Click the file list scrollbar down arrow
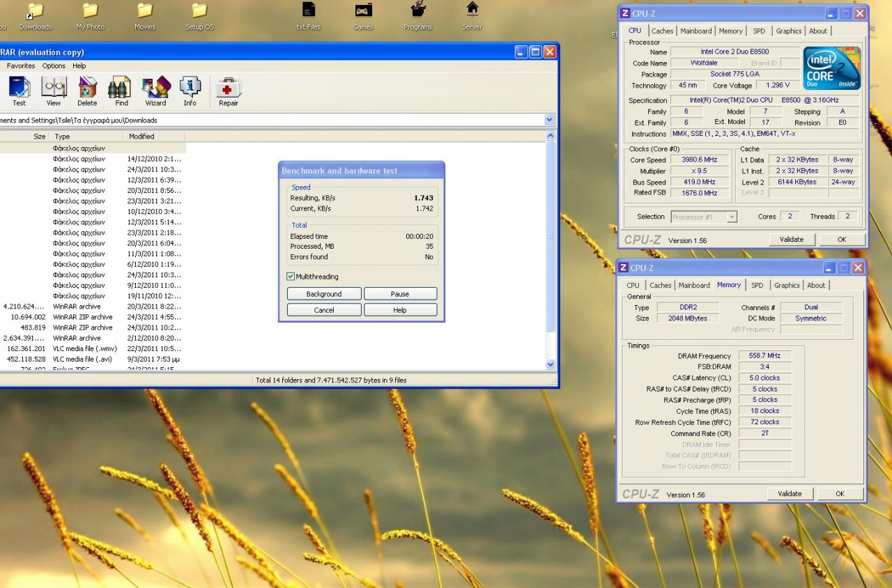Screen dimensions: 892x588 [x=551, y=364]
